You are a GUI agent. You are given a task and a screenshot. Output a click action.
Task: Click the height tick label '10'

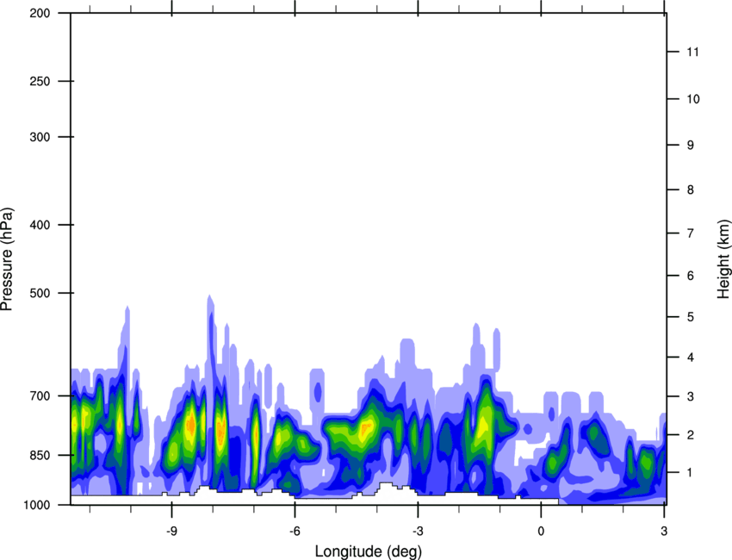pos(693,99)
